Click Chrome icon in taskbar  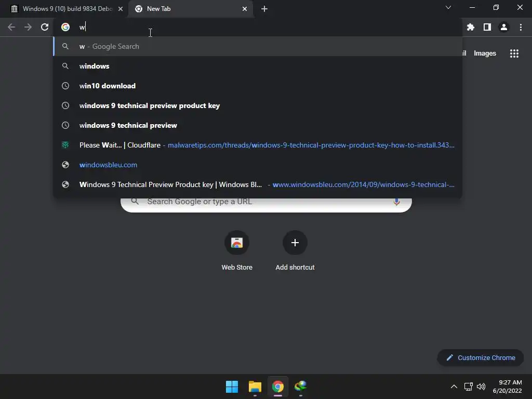277,387
